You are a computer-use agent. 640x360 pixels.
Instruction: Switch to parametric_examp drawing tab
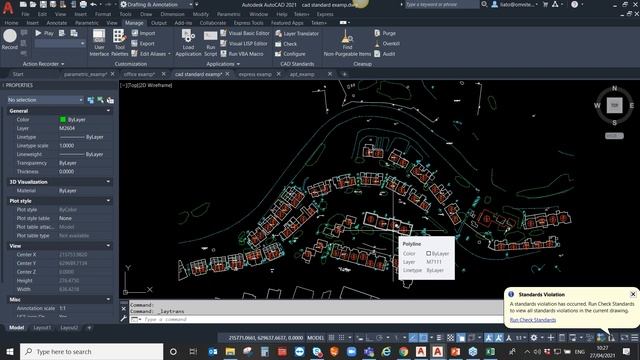[x=85, y=74]
